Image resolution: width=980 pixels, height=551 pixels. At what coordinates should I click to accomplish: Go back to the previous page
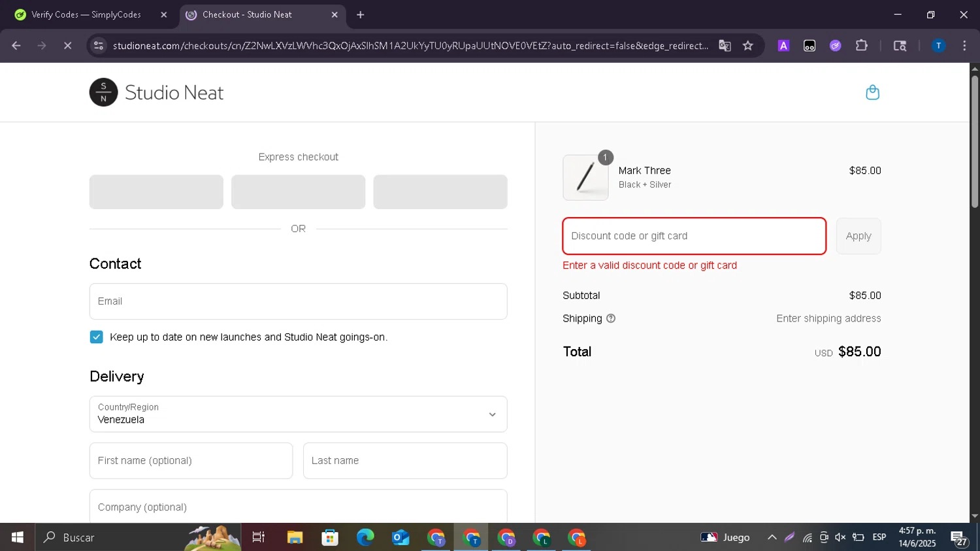[16, 46]
